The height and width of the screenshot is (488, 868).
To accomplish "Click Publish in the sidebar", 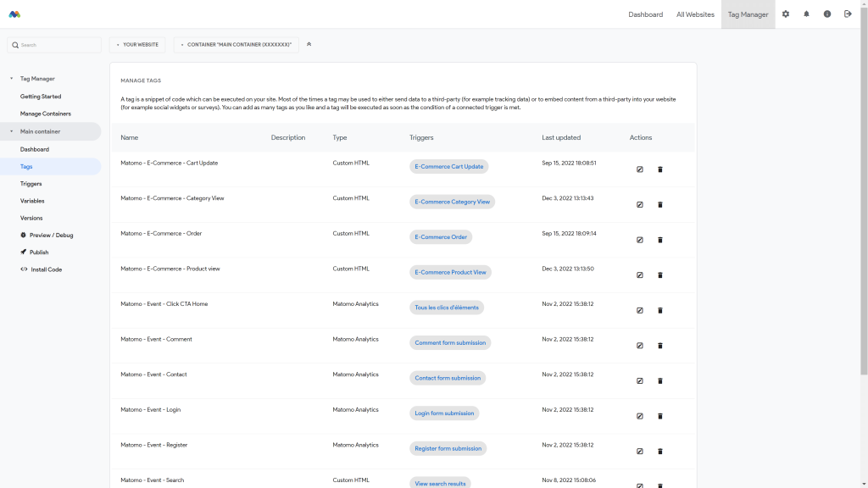I will (x=34, y=252).
